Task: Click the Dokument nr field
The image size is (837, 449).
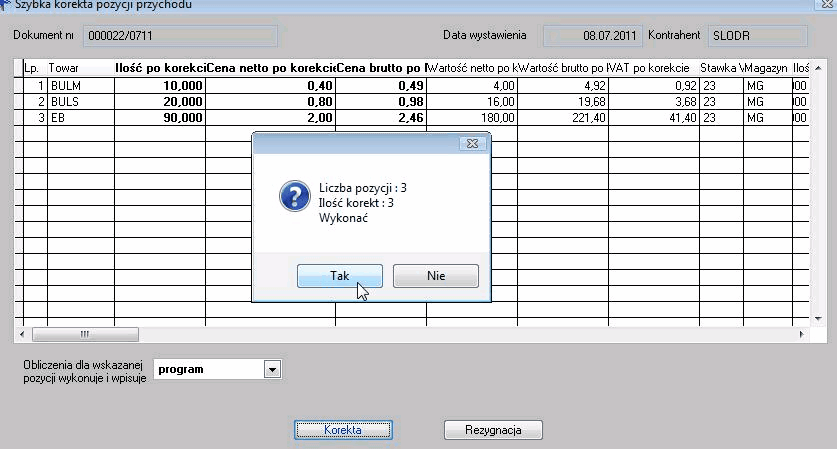Action: point(180,36)
